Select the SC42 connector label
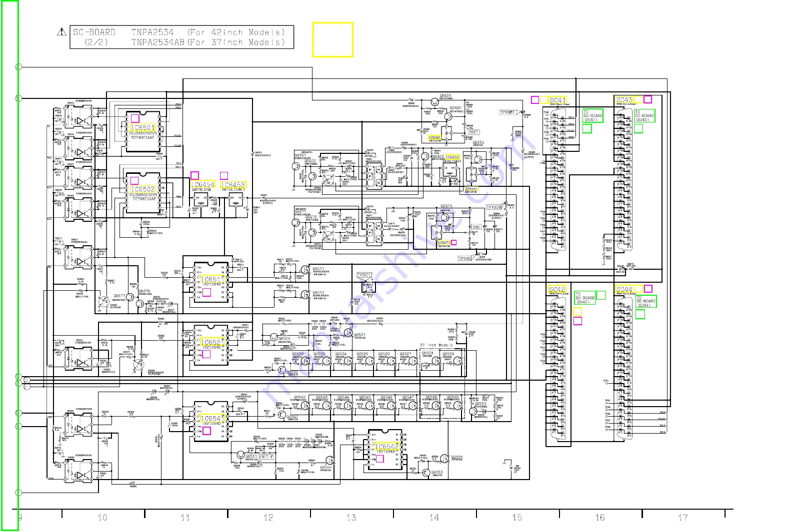Screen dimensions: 792x532 [556, 289]
